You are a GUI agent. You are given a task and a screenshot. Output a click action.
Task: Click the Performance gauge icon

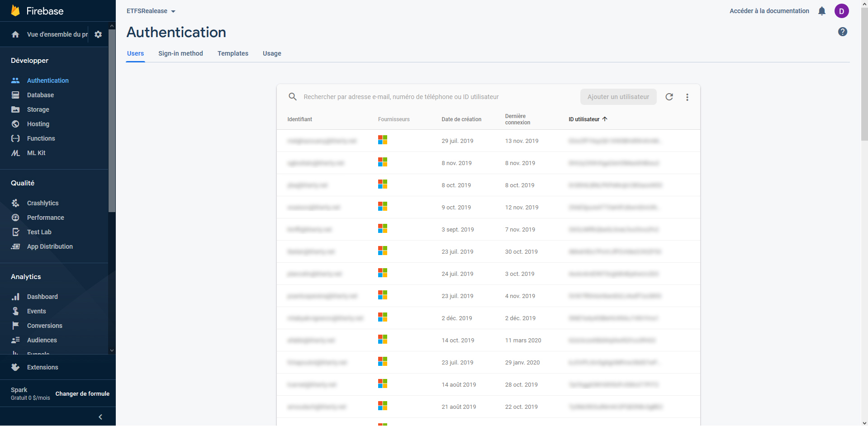(15, 218)
